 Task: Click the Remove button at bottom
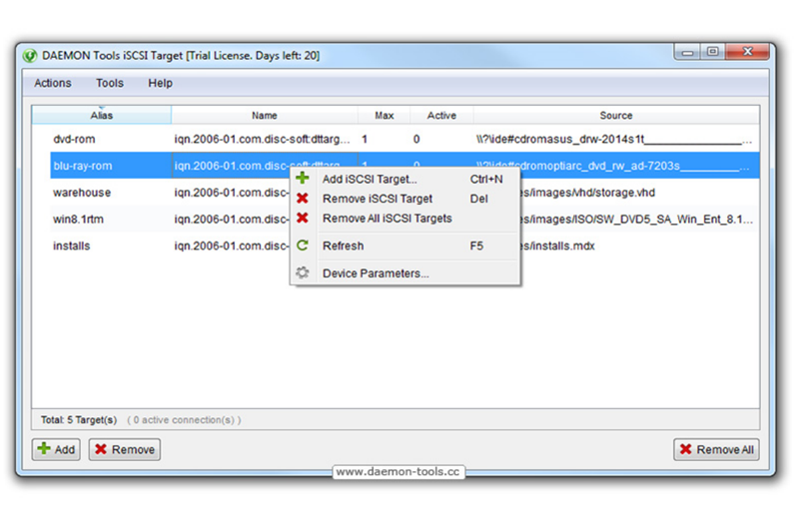coord(125,449)
